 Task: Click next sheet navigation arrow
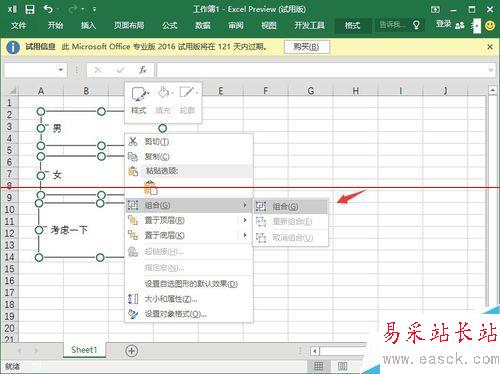click(x=36, y=351)
